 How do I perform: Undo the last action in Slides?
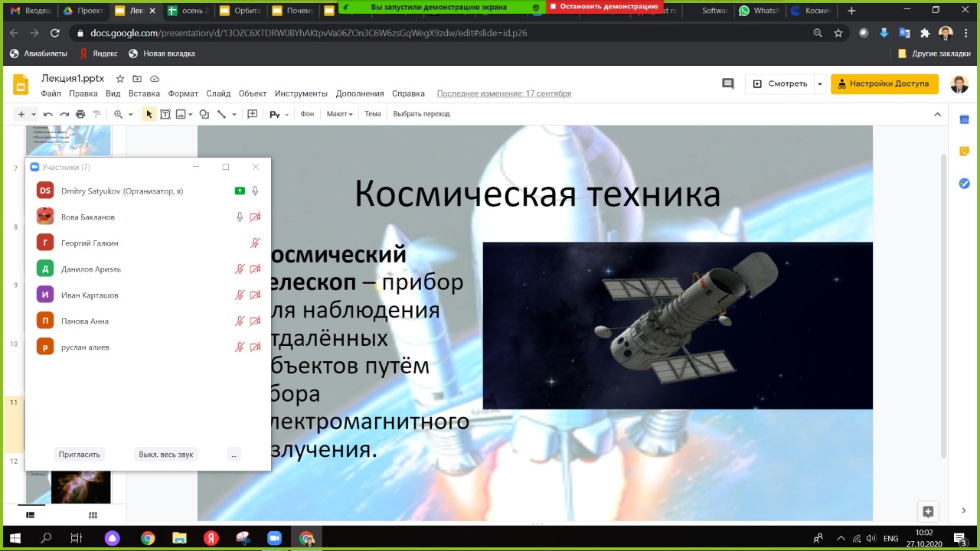click(x=48, y=114)
